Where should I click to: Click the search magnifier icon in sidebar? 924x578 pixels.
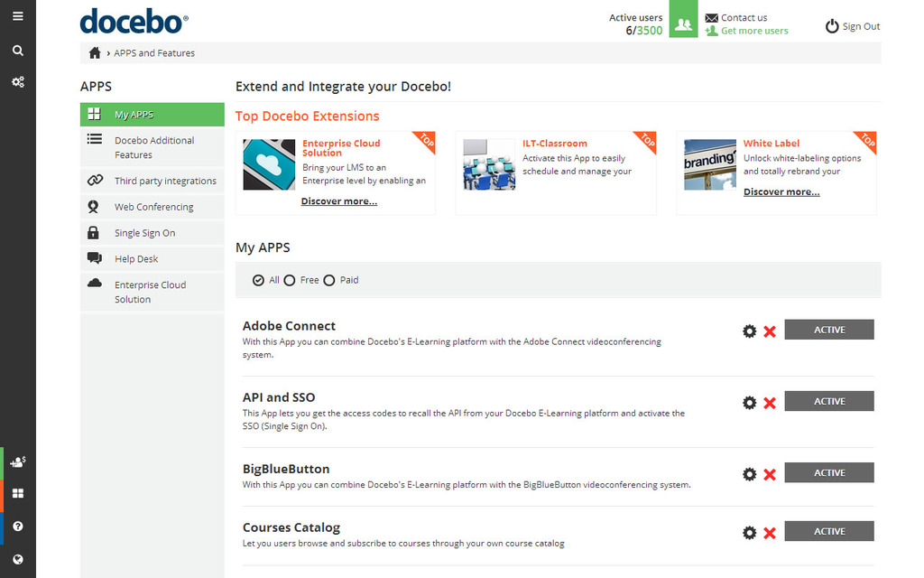point(17,51)
